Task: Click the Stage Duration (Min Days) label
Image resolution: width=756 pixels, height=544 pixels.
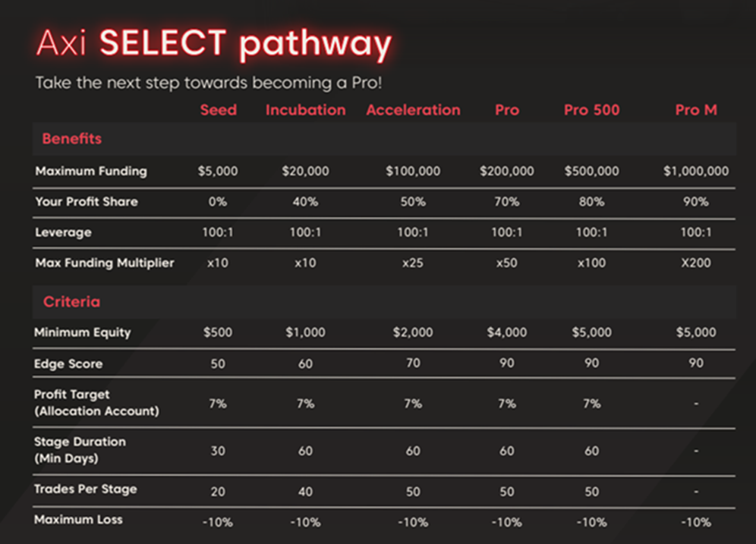Action: [x=80, y=448]
